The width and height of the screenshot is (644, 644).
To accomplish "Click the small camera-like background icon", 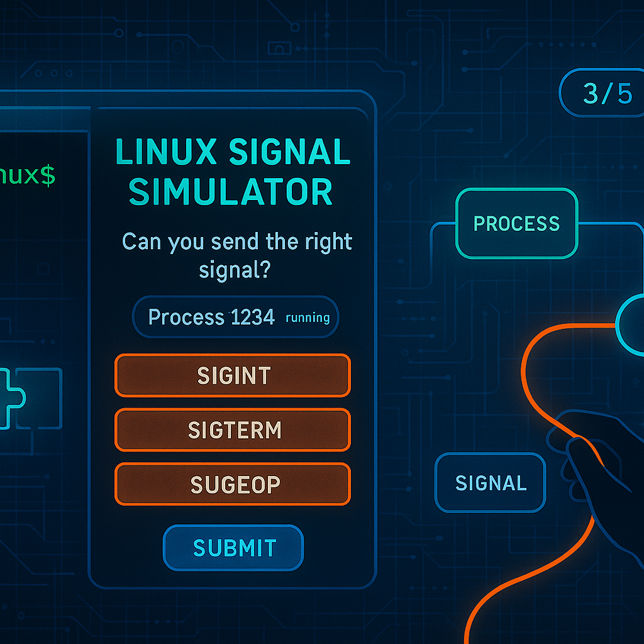I will pyautogui.click(x=279, y=48).
